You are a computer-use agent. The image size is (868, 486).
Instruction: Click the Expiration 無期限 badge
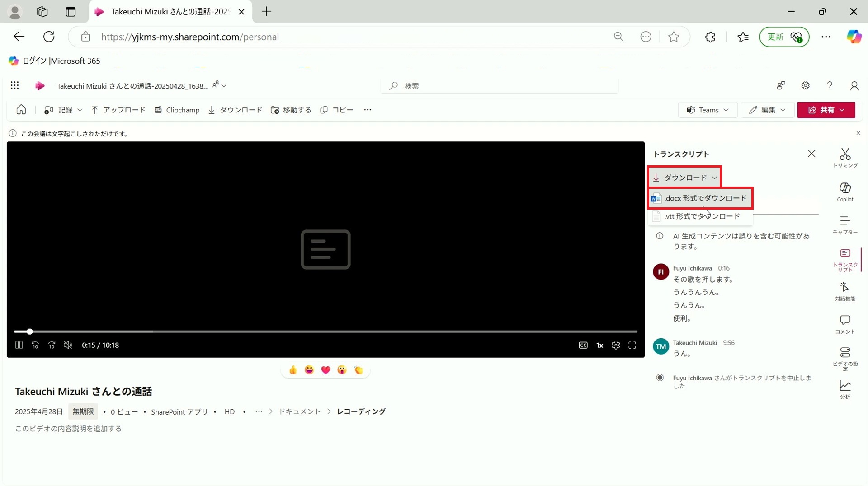point(83,411)
